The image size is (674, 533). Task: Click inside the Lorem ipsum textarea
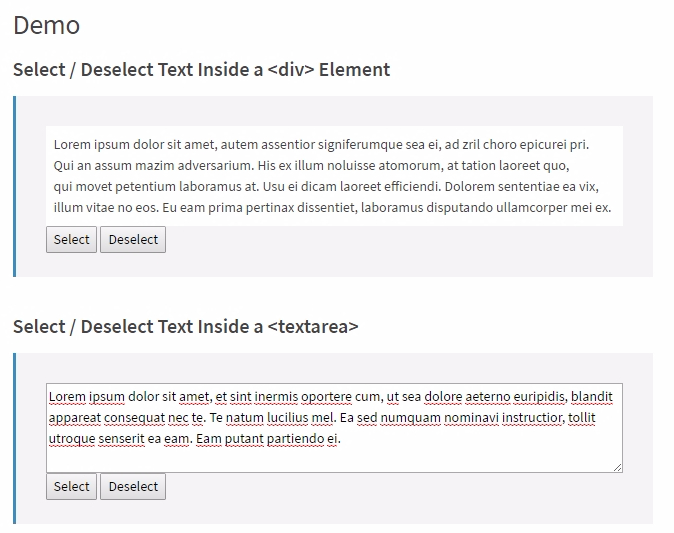[x=334, y=428]
